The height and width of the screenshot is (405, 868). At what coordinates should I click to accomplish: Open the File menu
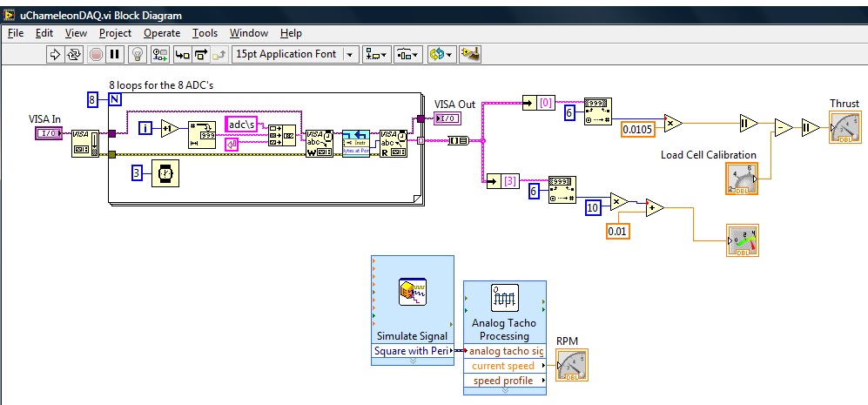tap(15, 33)
